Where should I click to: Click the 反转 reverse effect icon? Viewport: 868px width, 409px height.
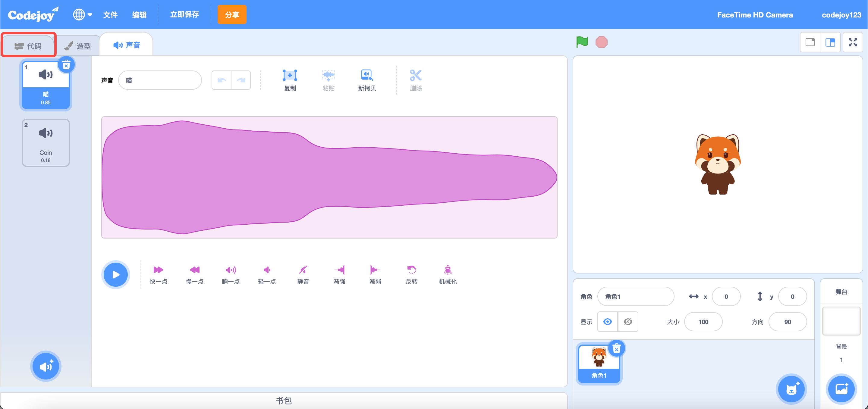[411, 270]
